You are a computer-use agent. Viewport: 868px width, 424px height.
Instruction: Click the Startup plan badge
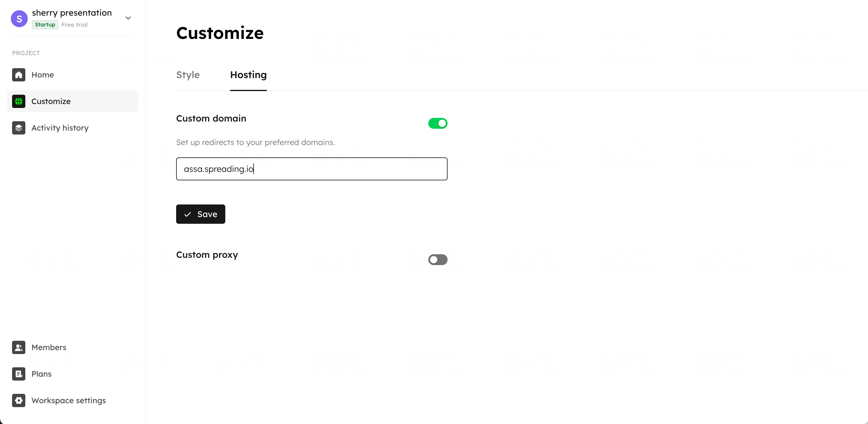45,25
